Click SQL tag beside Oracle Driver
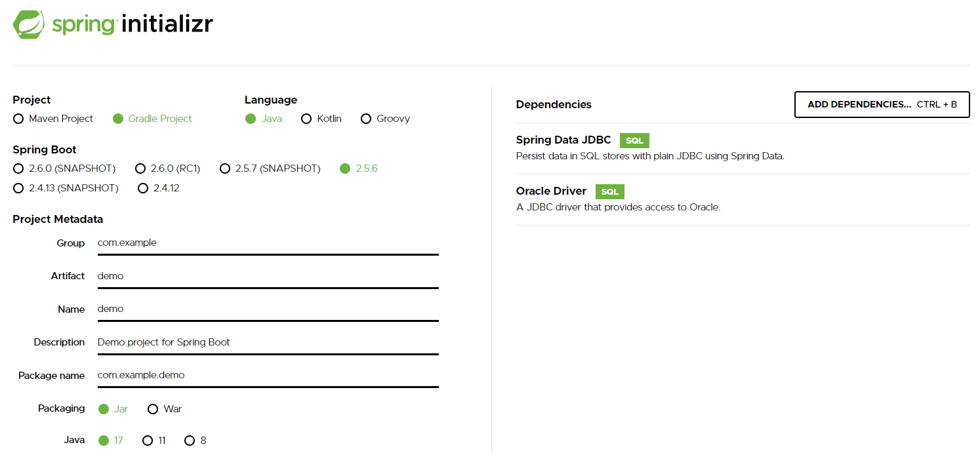980x453 pixels. pyautogui.click(x=610, y=191)
